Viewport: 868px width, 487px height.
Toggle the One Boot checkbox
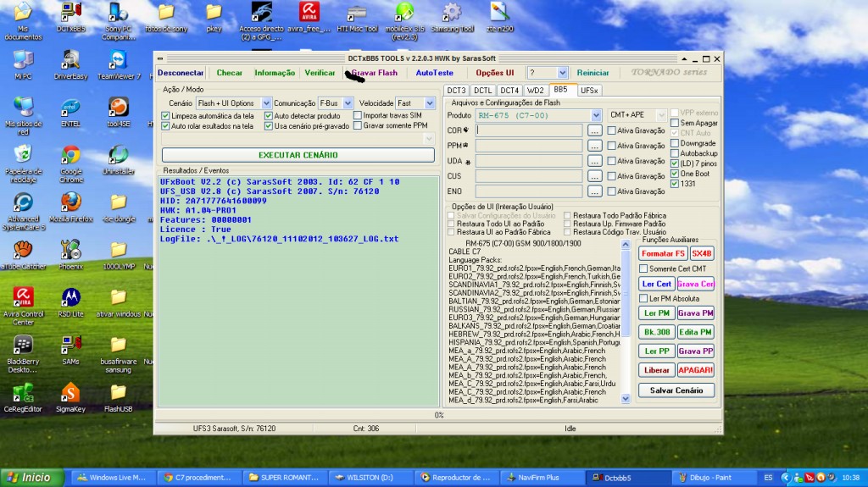pos(675,174)
